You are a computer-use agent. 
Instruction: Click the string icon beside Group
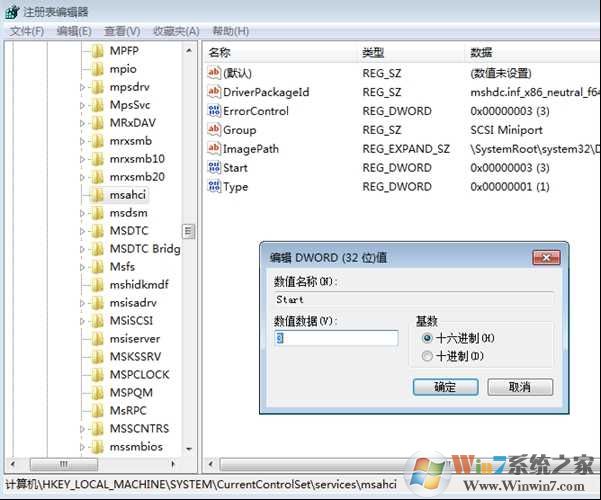pos(214,130)
